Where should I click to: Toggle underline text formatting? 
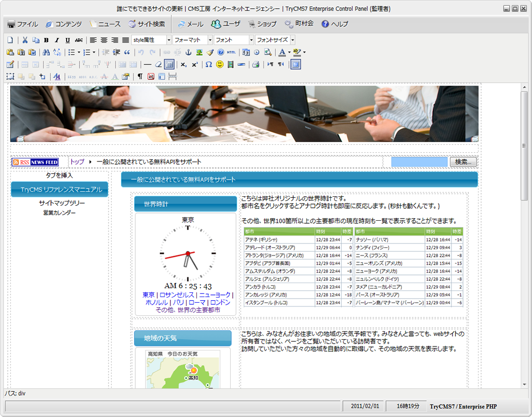[x=68, y=40]
